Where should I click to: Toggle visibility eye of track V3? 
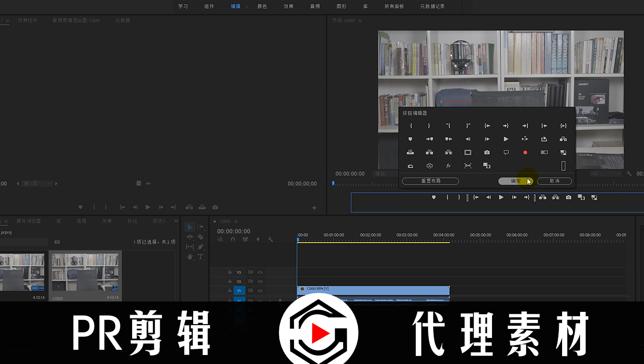pyautogui.click(x=260, y=273)
